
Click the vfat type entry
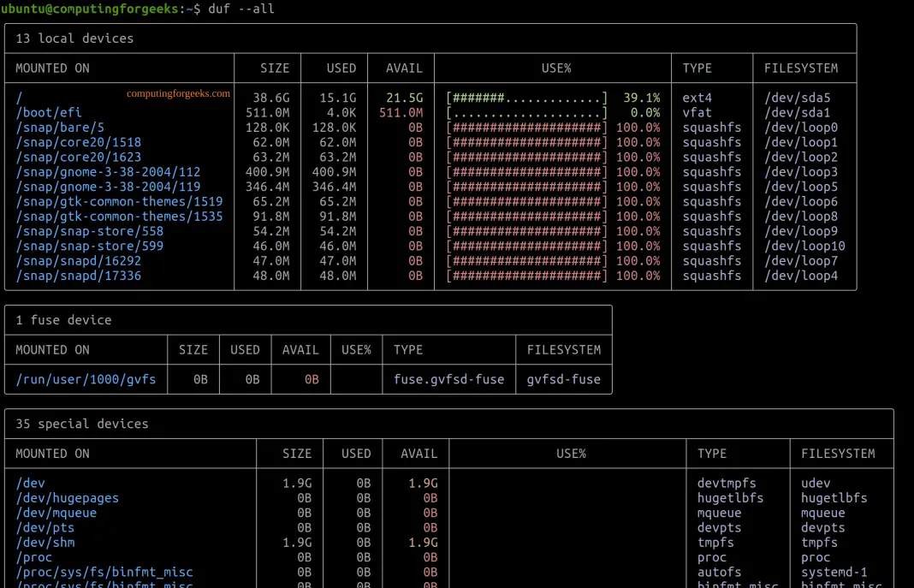point(697,113)
